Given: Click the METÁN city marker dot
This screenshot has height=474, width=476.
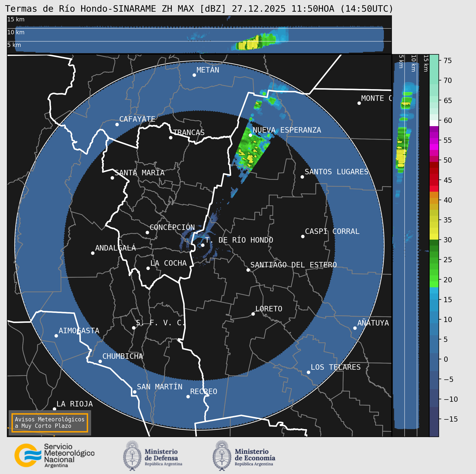Looking at the screenshot, I should (x=194, y=75).
